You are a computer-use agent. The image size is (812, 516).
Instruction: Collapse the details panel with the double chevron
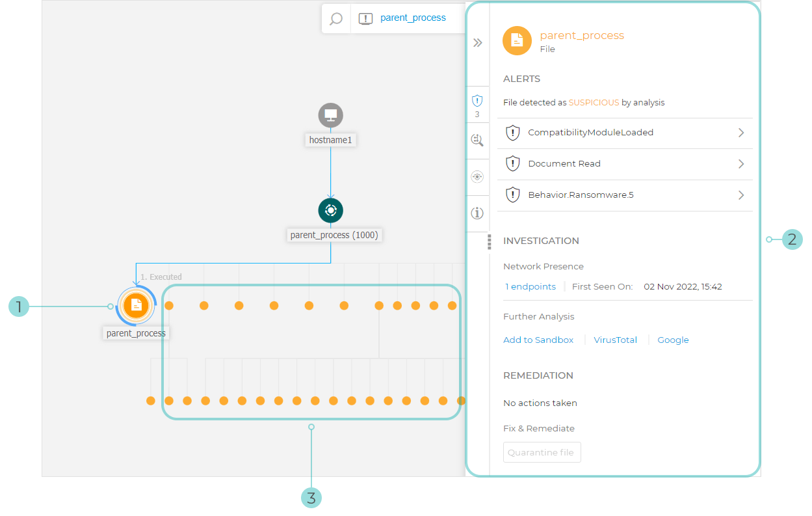[478, 41]
